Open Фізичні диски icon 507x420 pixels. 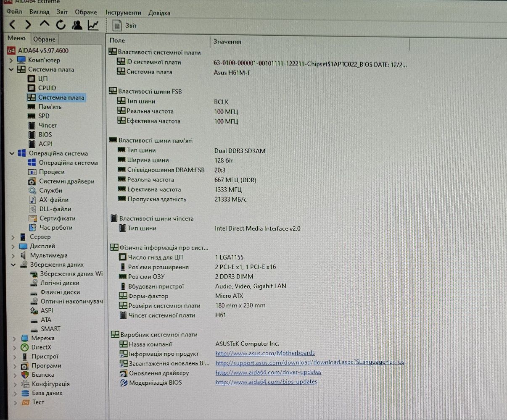[x=34, y=292]
